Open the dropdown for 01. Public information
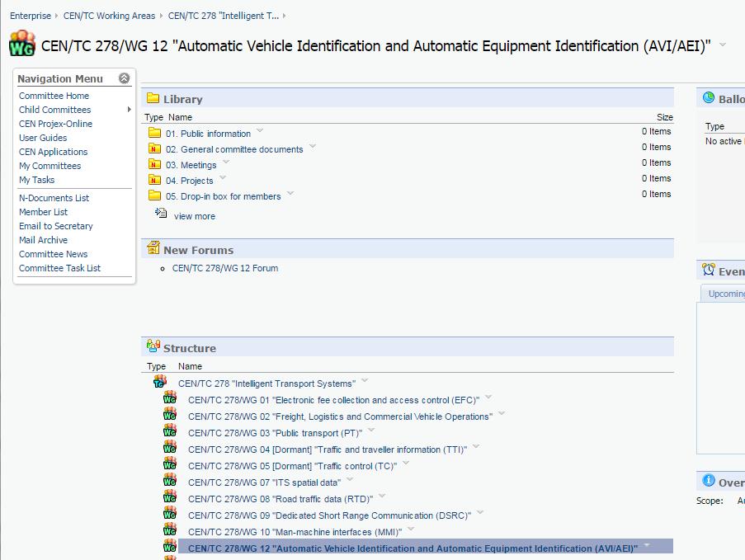Viewport: 745px width, 560px height. (260, 130)
